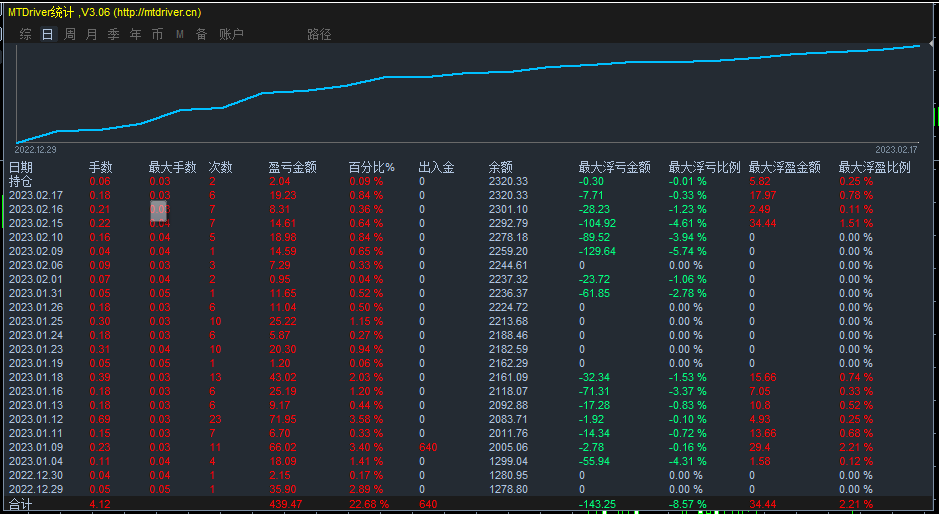Viewport: 939px width, 514px height.
Task: Select the 2023.02.16 date row
Action: click(x=36, y=209)
